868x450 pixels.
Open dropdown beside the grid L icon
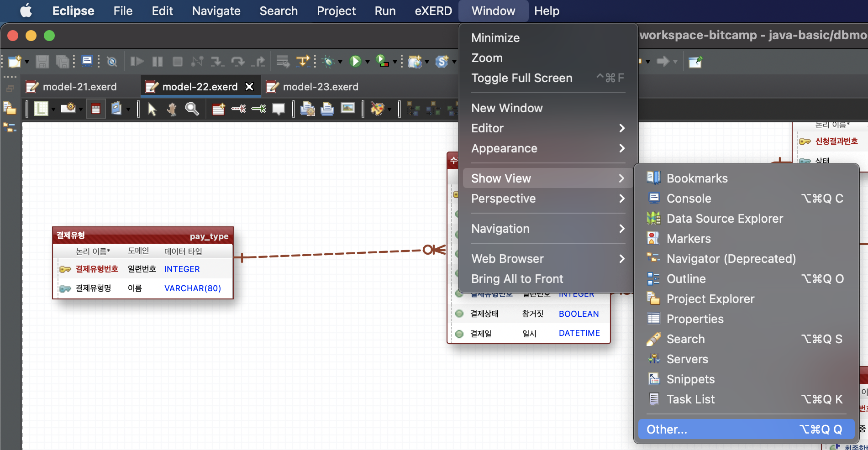coord(53,109)
